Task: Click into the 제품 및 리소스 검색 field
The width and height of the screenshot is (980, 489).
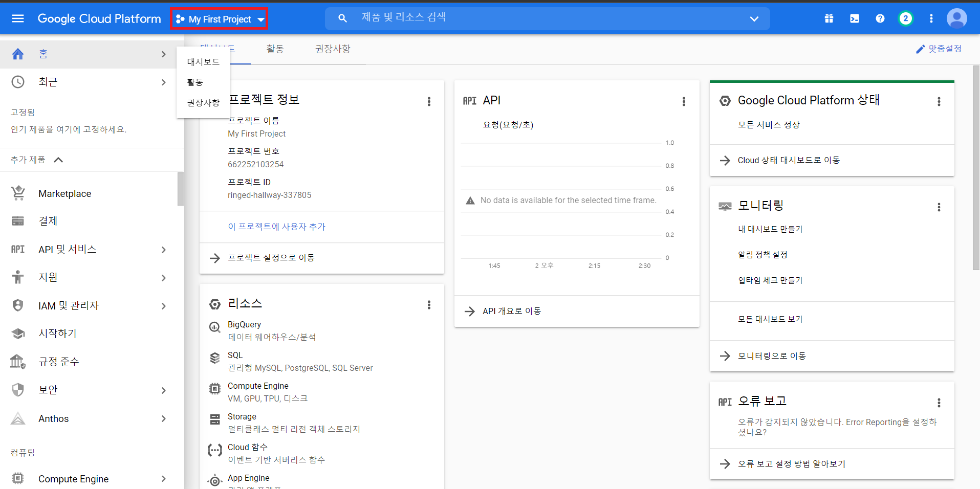Action: point(548,18)
